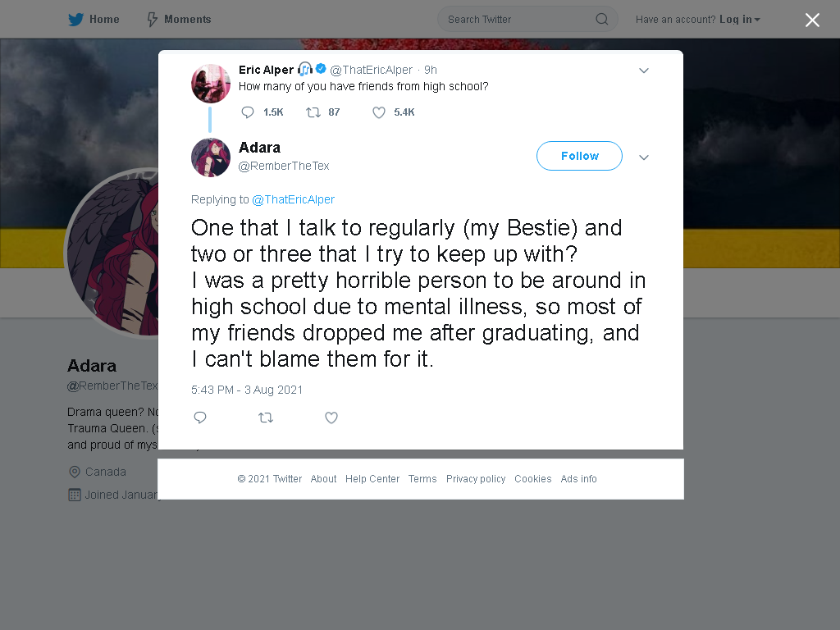Open the @ThatEricAlper reply-to link
Image resolution: width=840 pixels, height=630 pixels.
[x=293, y=199]
